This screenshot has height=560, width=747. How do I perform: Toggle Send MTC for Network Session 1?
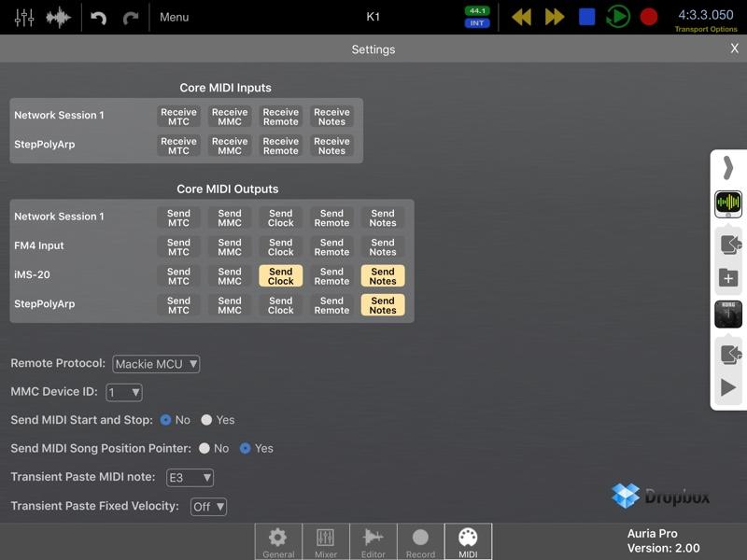click(178, 218)
